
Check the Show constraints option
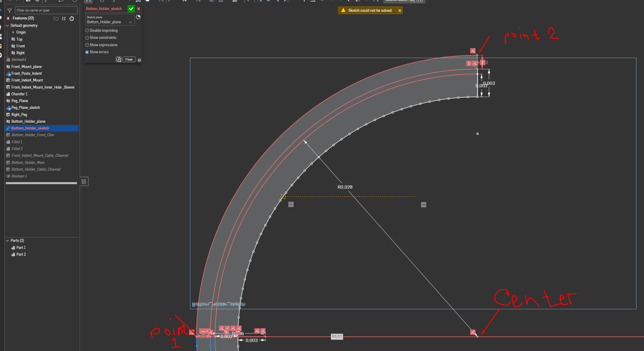click(x=87, y=38)
